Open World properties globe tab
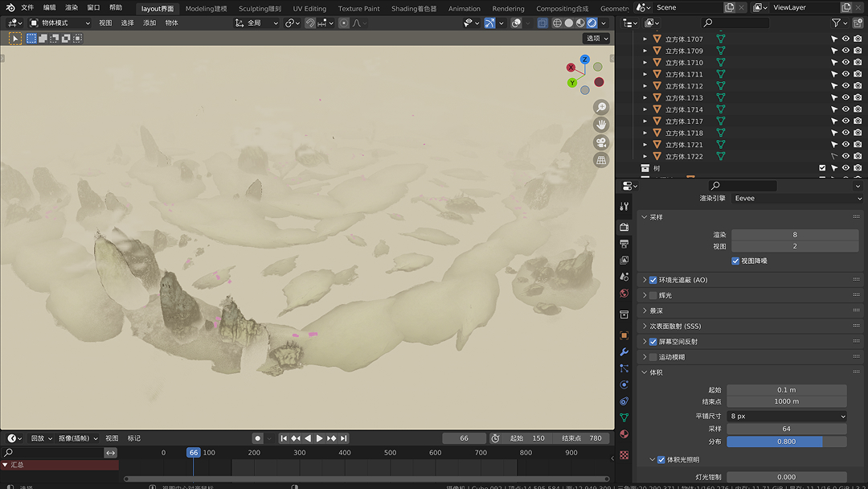 coord(624,293)
